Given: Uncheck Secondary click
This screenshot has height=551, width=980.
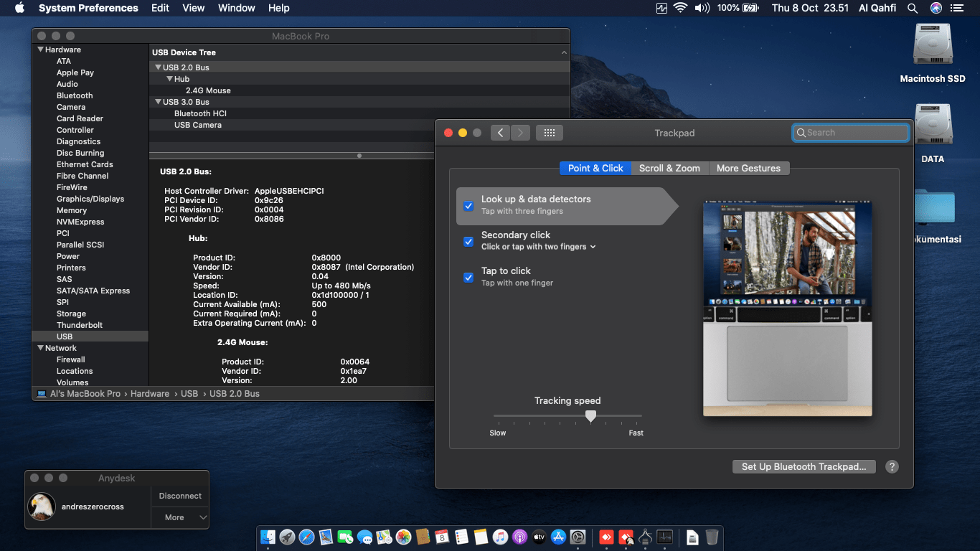Looking at the screenshot, I should (x=468, y=242).
